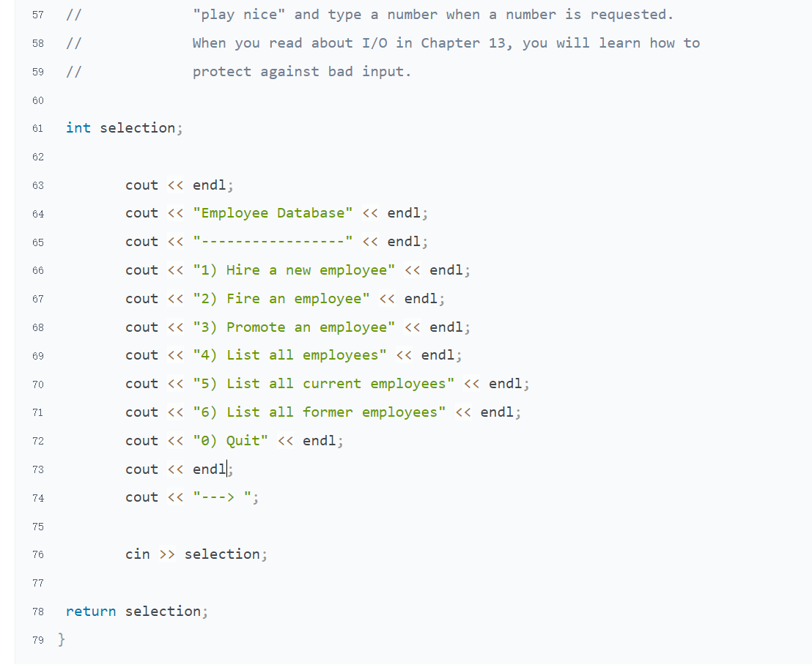
Task: Click the return keyword on line 78
Action: click(91, 612)
